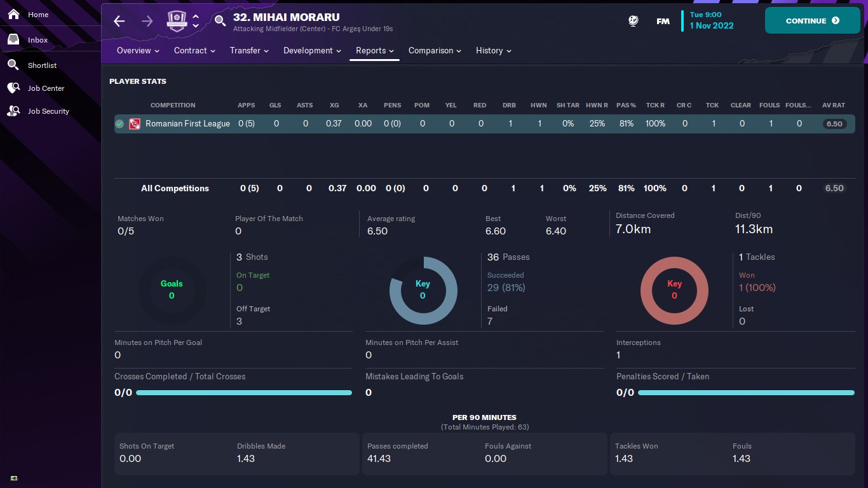Expand the Overview dropdown menu

(x=138, y=51)
